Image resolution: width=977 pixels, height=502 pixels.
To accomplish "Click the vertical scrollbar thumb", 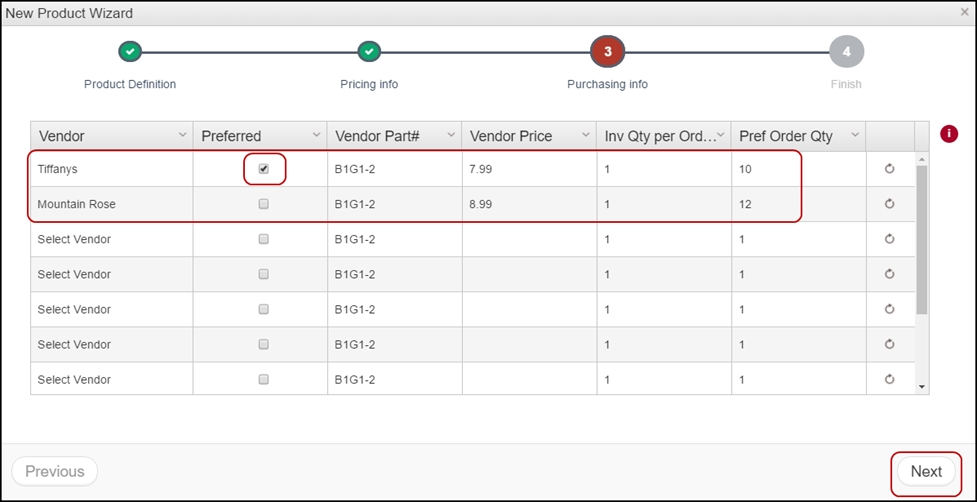I will point(922,240).
